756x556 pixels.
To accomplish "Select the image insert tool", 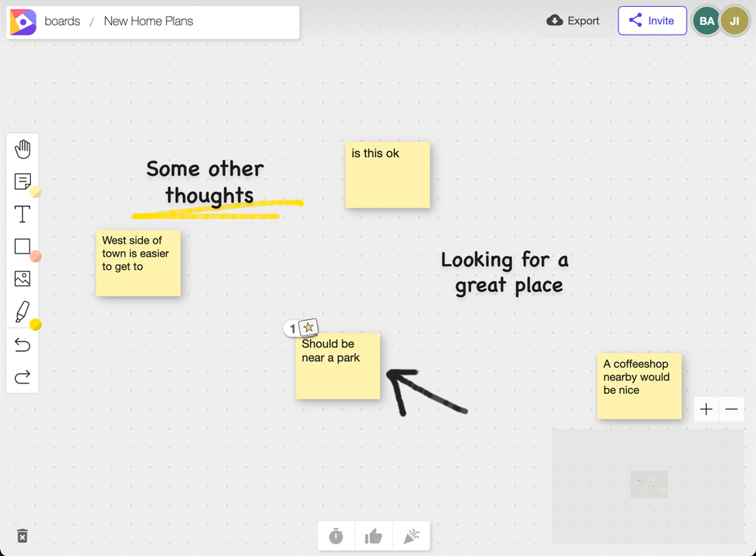I will click(x=22, y=278).
